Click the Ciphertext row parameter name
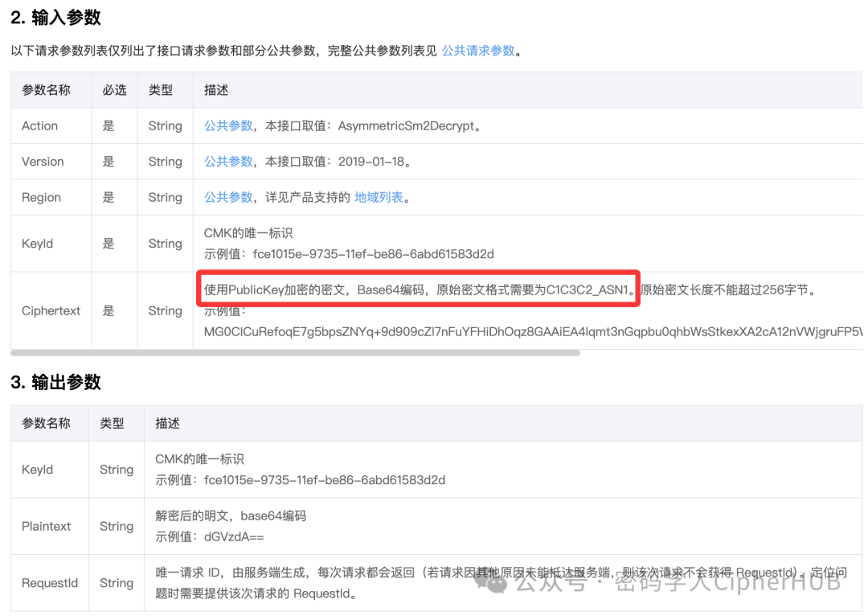 click(x=51, y=310)
